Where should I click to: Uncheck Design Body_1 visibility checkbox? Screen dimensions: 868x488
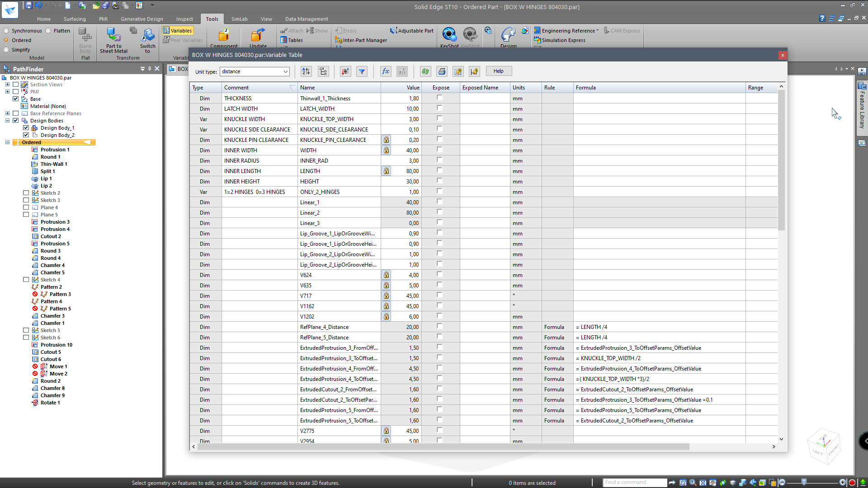pos(26,128)
